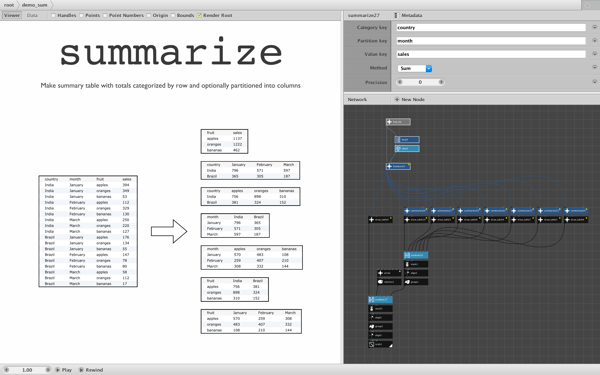The image size is (600, 375).
Task: Start animation with Play button
Action: [x=64, y=370]
